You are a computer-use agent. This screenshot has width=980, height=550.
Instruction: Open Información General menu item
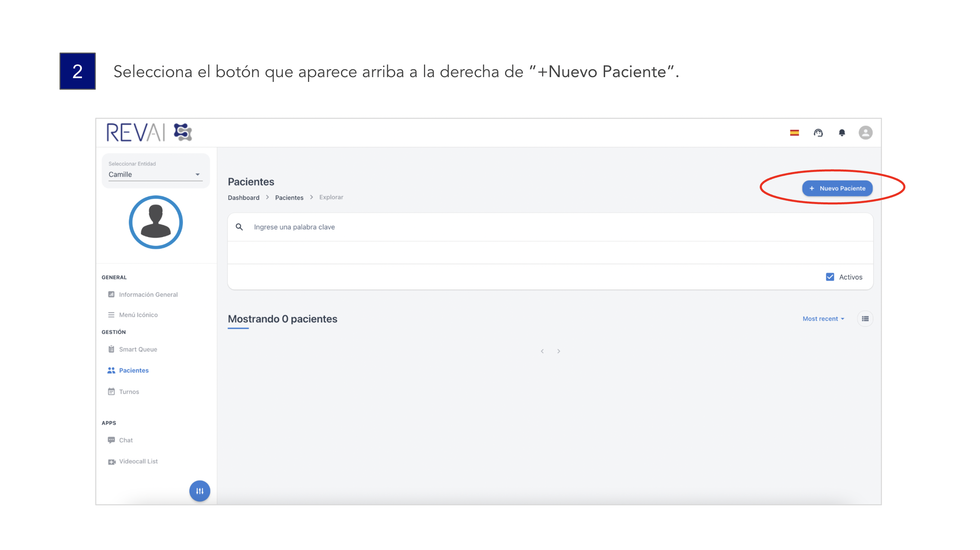[x=148, y=294]
